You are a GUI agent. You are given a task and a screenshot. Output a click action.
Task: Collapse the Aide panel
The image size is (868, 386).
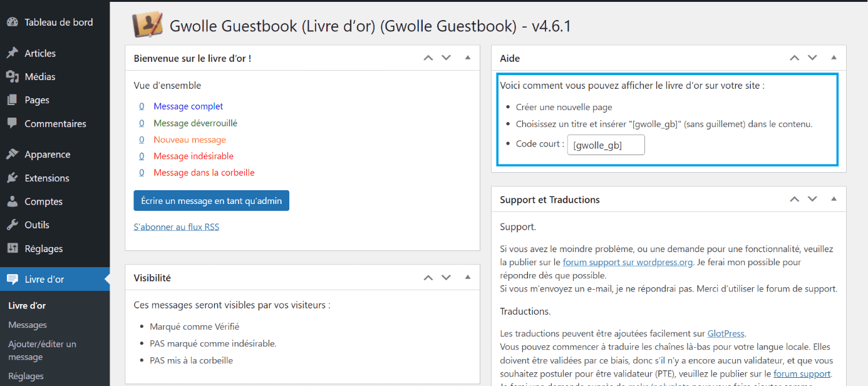pos(834,58)
